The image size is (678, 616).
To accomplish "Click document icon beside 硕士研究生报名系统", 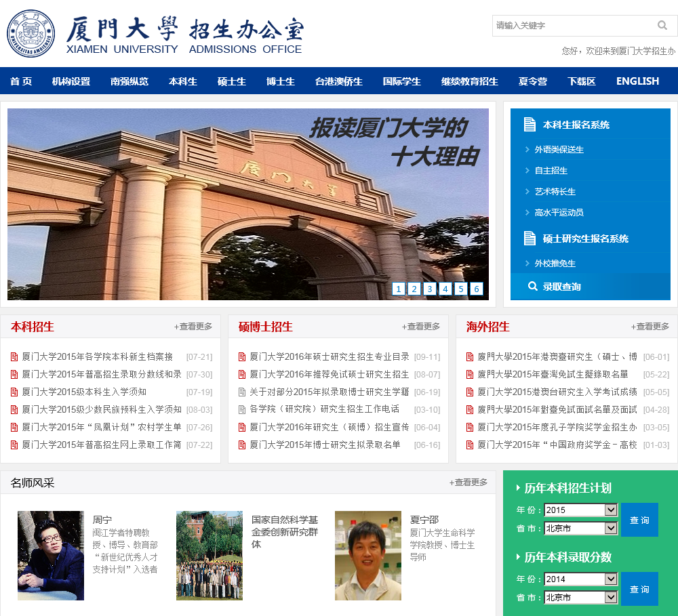I will [x=530, y=238].
